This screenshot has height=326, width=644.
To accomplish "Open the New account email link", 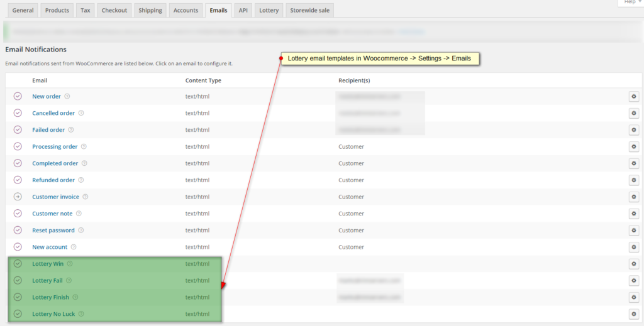I will pos(50,247).
